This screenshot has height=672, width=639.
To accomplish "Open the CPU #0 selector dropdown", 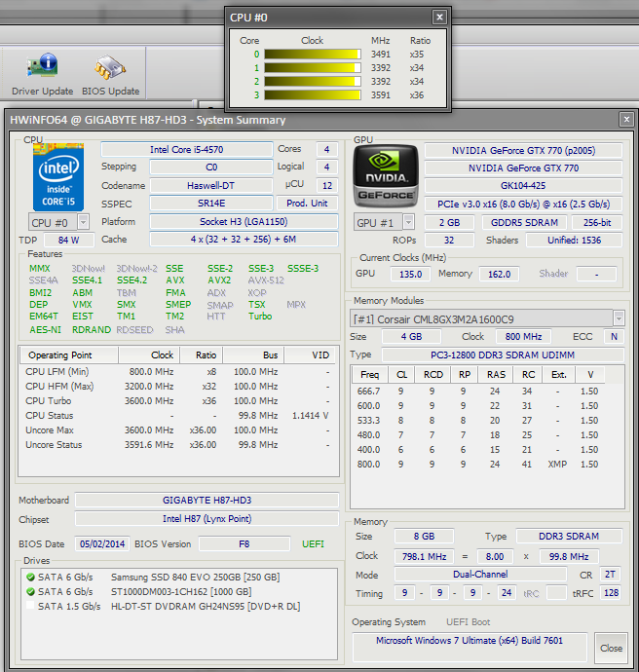I will pos(83,222).
